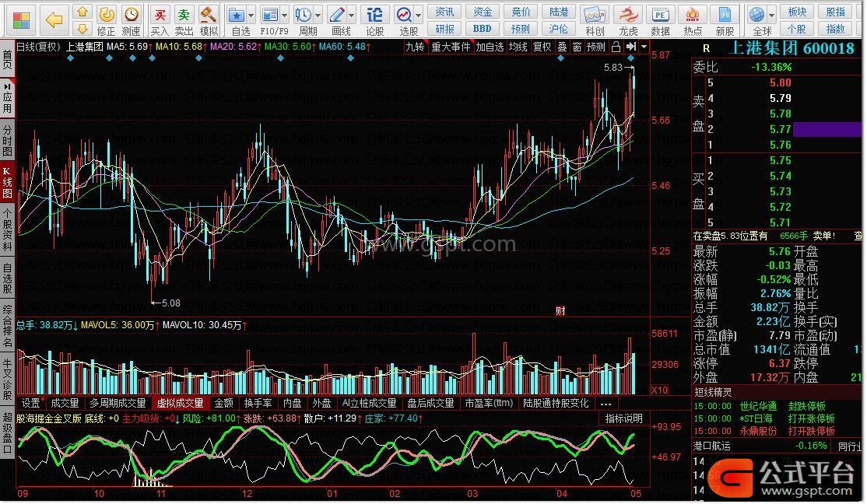The width and height of the screenshot is (867, 504).
Task: Click the 研报 research reports button
Action: tap(444, 29)
